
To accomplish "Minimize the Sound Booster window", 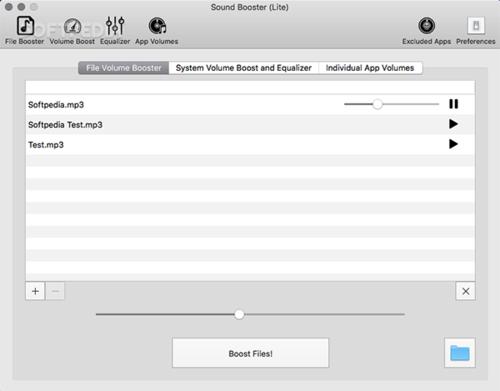I will pos(21,7).
